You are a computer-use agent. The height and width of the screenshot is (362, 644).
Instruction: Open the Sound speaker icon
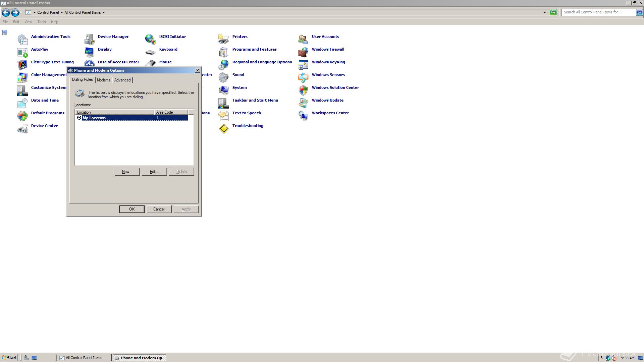click(224, 77)
